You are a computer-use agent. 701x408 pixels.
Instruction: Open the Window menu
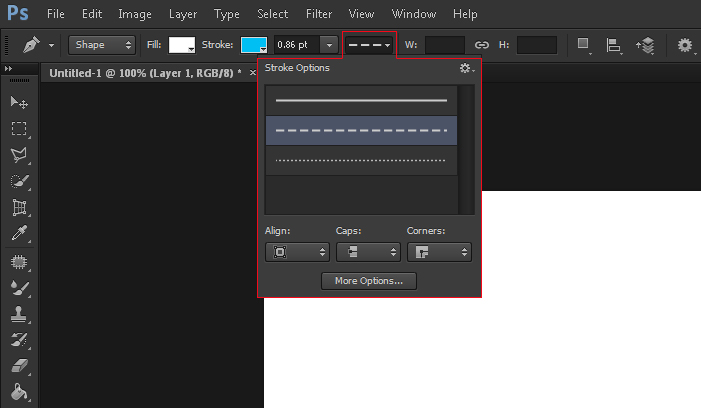click(x=414, y=14)
